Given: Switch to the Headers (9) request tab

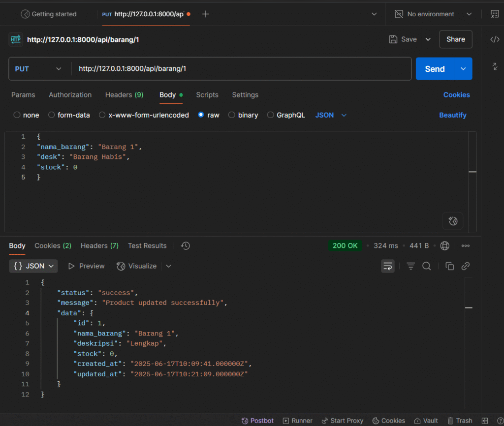Looking at the screenshot, I should coord(124,95).
